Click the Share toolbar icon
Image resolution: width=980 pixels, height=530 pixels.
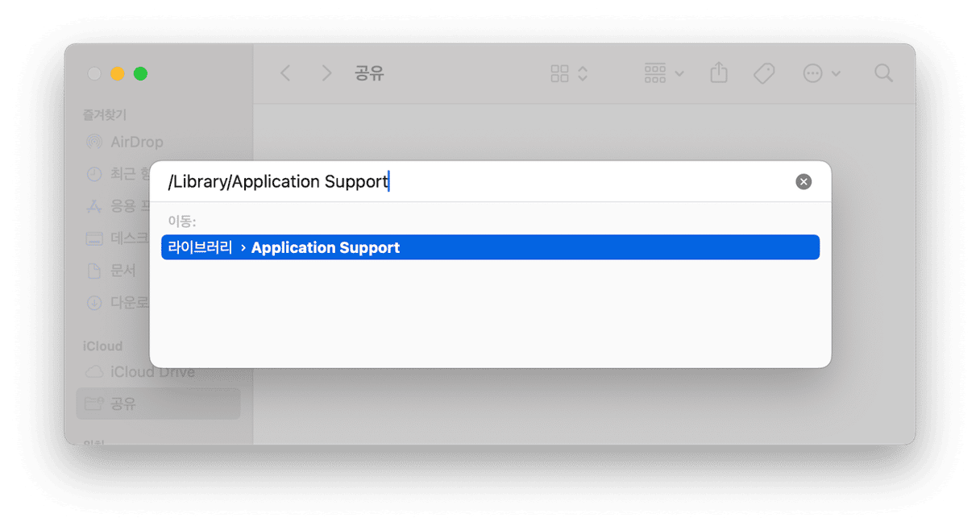point(719,73)
